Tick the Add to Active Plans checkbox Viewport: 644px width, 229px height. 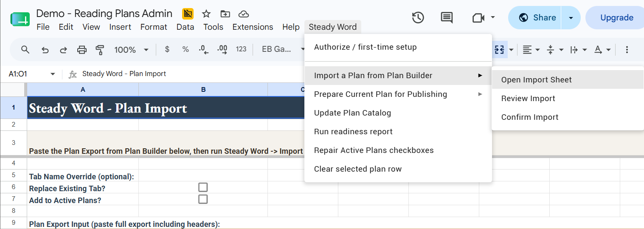pyautogui.click(x=203, y=199)
